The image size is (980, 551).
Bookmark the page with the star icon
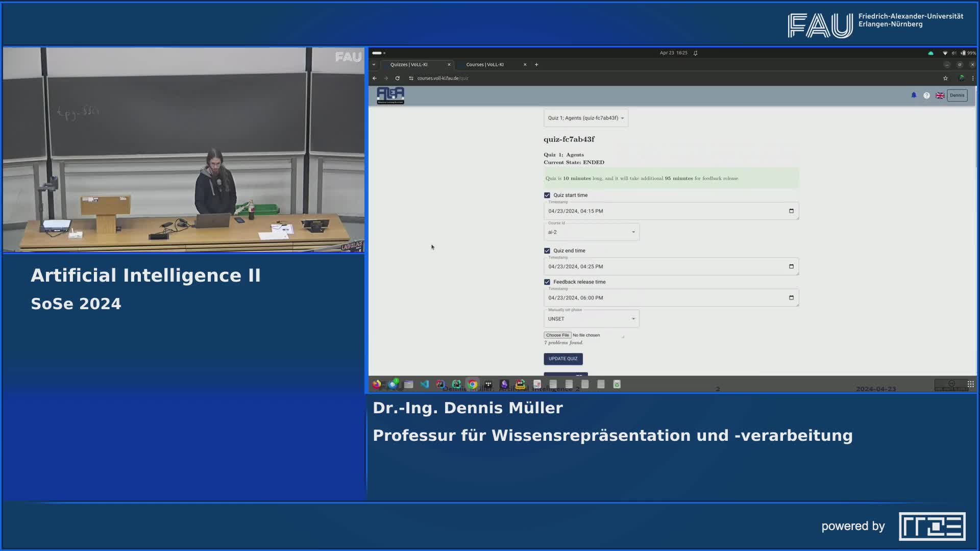[x=945, y=78]
